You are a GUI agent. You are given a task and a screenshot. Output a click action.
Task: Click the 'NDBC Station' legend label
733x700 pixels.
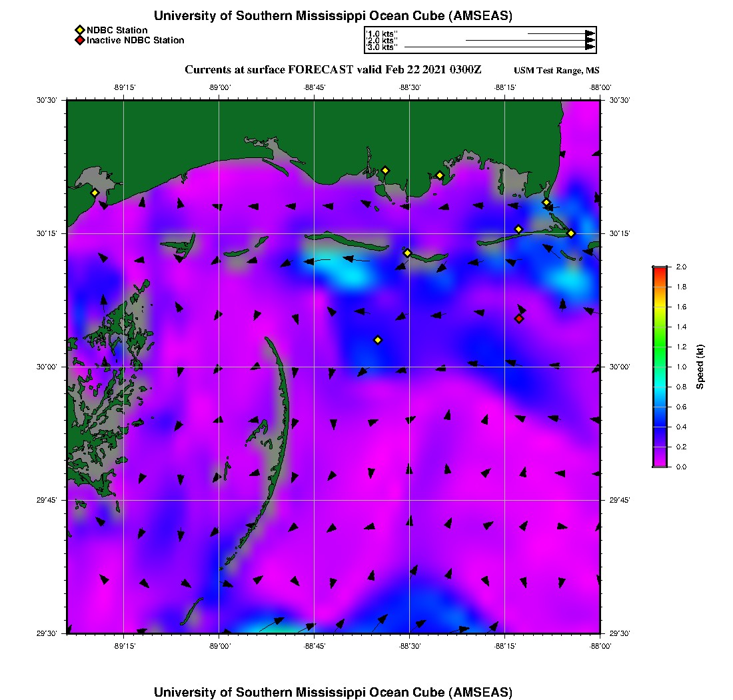click(117, 30)
